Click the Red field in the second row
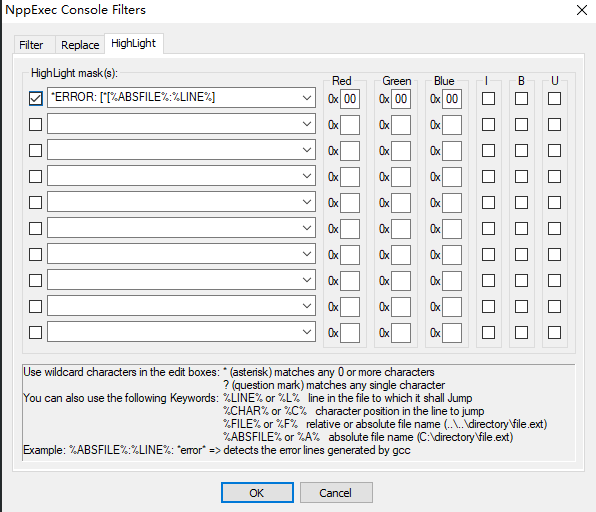Image resolution: width=596 pixels, height=512 pixels. point(350,125)
